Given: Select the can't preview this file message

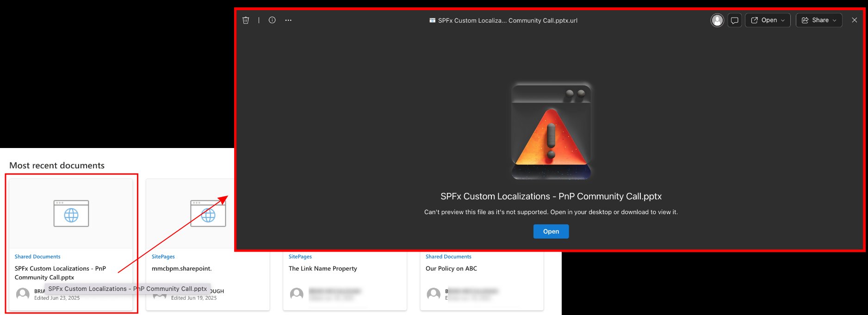Looking at the screenshot, I should click(551, 212).
